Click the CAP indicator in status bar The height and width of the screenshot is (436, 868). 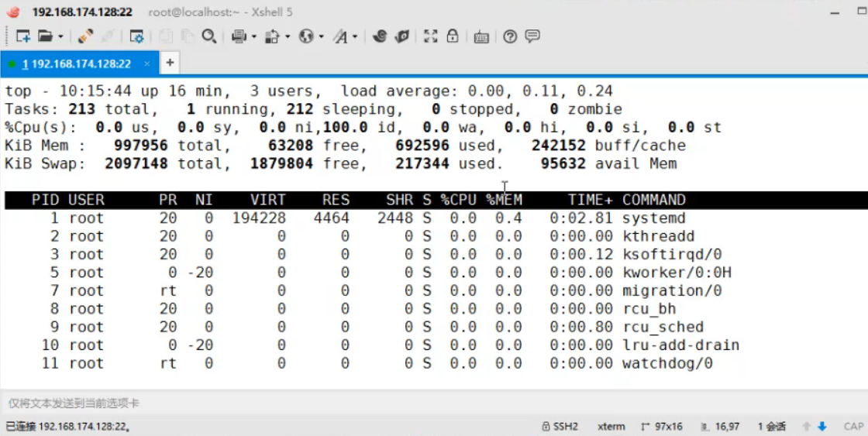pos(853,427)
